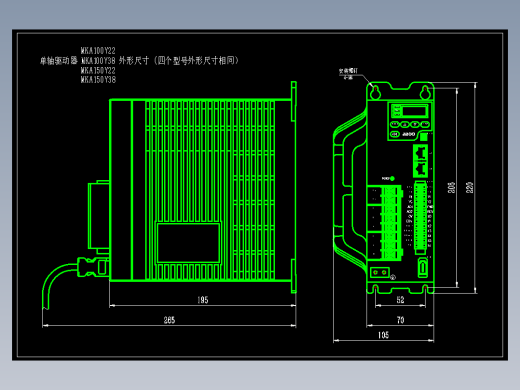
Task: Click the lower RJ45 port on front view
Action: [421, 169]
